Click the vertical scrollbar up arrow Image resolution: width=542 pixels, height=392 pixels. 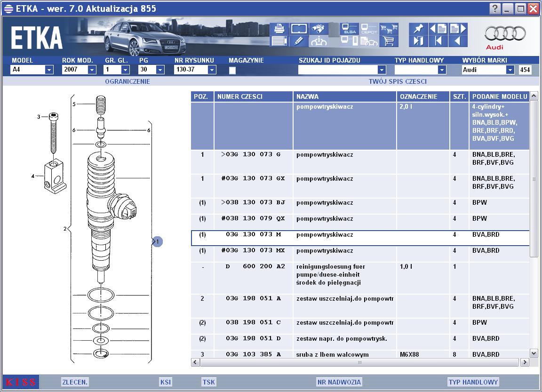pyautogui.click(x=534, y=96)
